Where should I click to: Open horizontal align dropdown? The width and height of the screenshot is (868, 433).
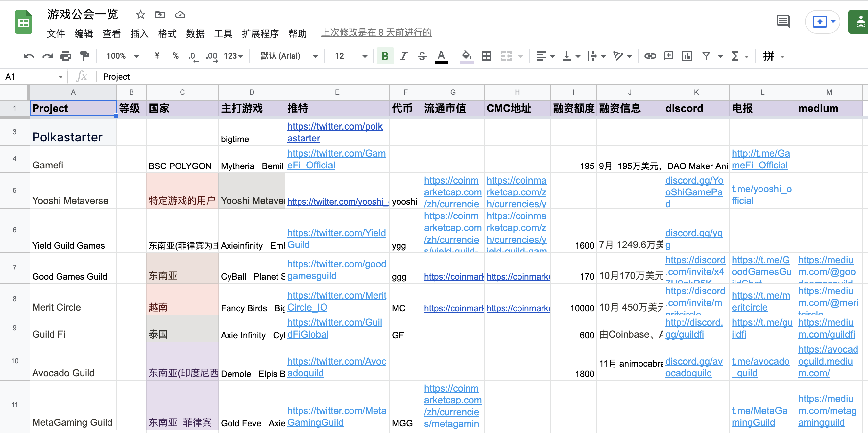tap(545, 56)
